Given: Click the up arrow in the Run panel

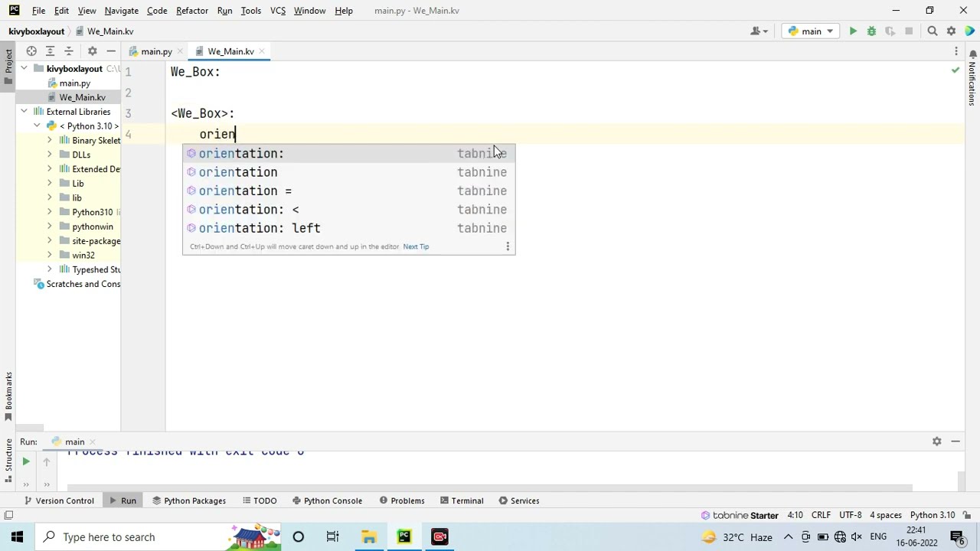Looking at the screenshot, I should (x=46, y=461).
